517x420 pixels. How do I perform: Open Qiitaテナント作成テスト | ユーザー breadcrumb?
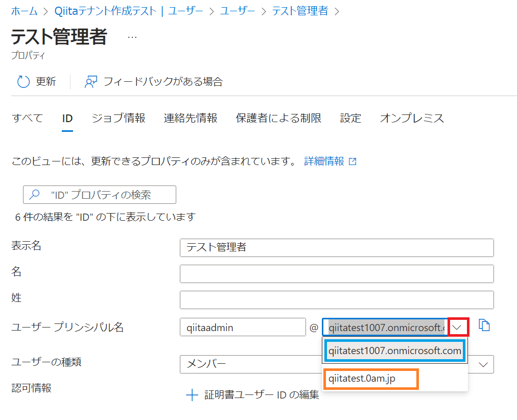click(129, 11)
